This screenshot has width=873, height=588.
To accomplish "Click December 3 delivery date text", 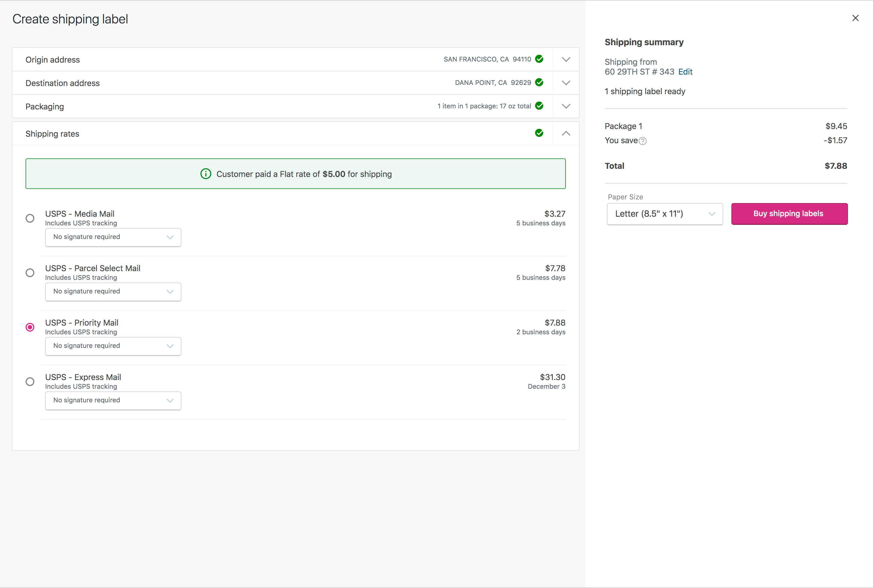I will (x=547, y=386).
